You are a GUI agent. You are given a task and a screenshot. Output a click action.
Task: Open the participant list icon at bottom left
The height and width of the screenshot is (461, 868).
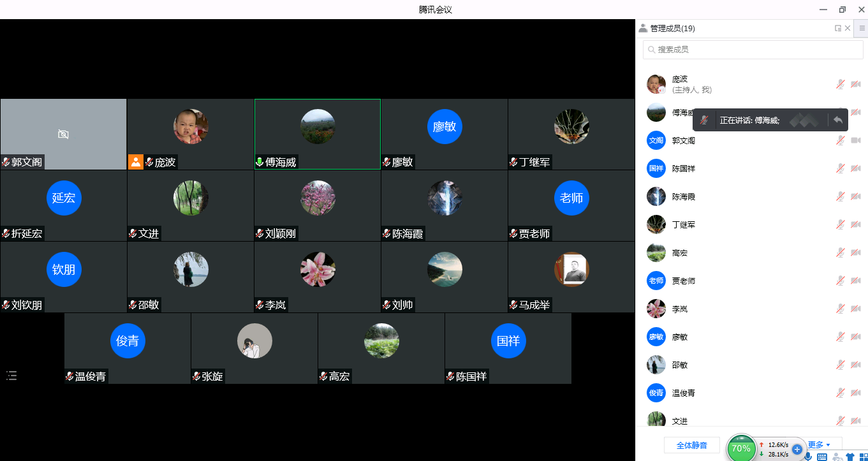(11, 376)
